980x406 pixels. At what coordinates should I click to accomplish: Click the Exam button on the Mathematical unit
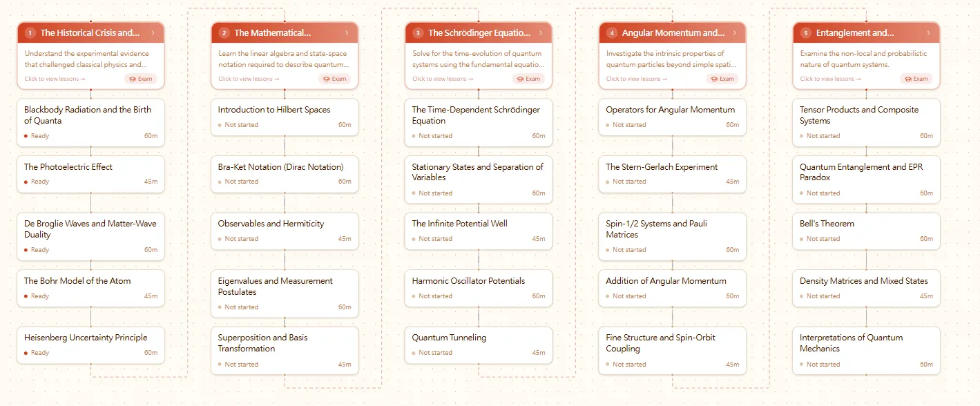click(335, 79)
